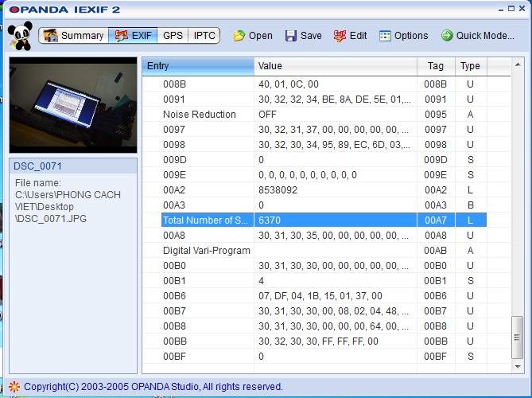The image size is (532, 398).
Task: Click the Edit toolbar button
Action: point(350,36)
